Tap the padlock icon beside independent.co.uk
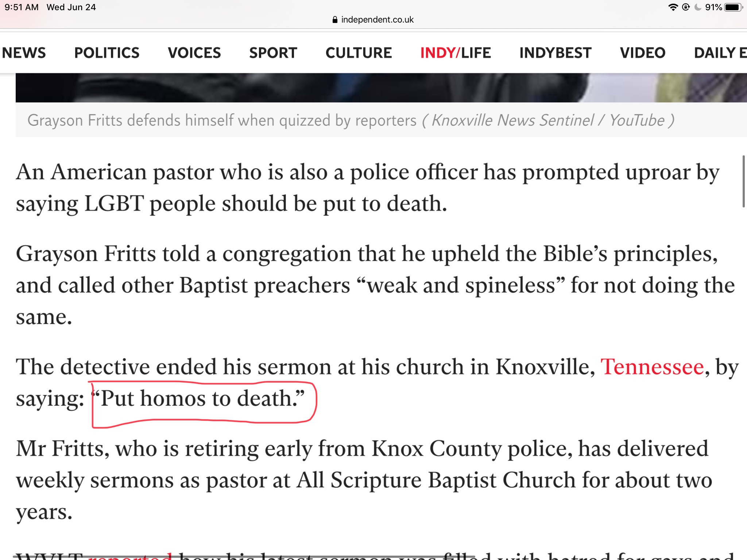Screen dimensions: 747x560 tap(335, 20)
